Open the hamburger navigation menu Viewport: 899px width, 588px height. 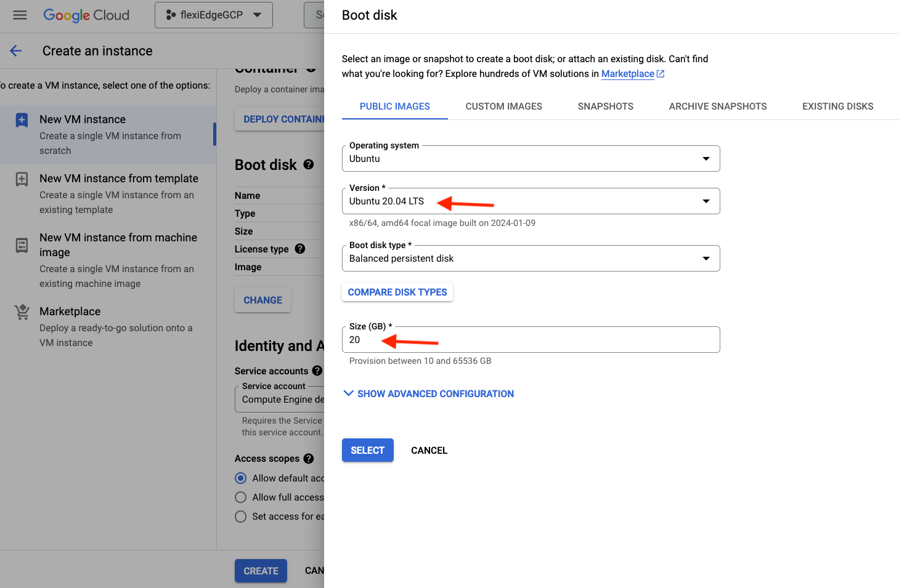[x=20, y=15]
